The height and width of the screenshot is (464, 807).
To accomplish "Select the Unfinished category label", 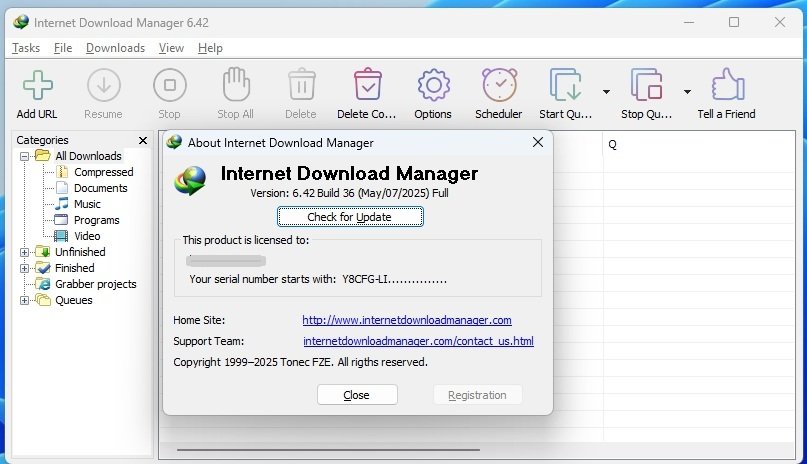I will [80, 252].
